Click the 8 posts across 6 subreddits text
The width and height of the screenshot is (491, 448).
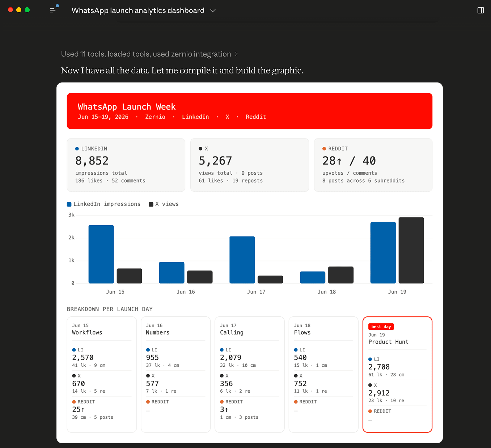point(364,181)
